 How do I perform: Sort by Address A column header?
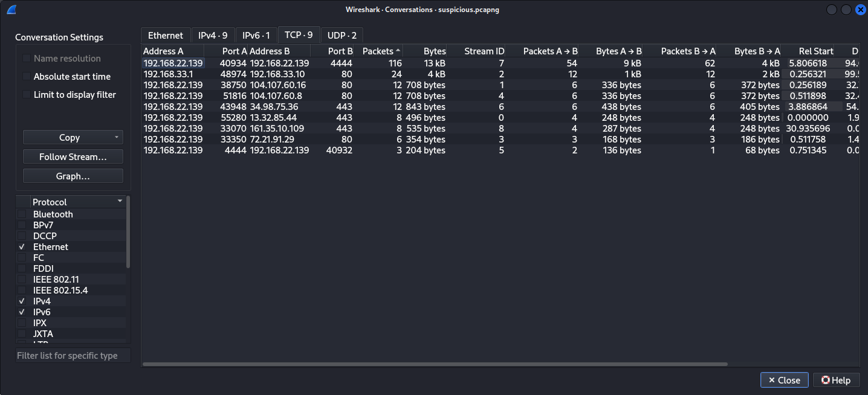pyautogui.click(x=173, y=51)
